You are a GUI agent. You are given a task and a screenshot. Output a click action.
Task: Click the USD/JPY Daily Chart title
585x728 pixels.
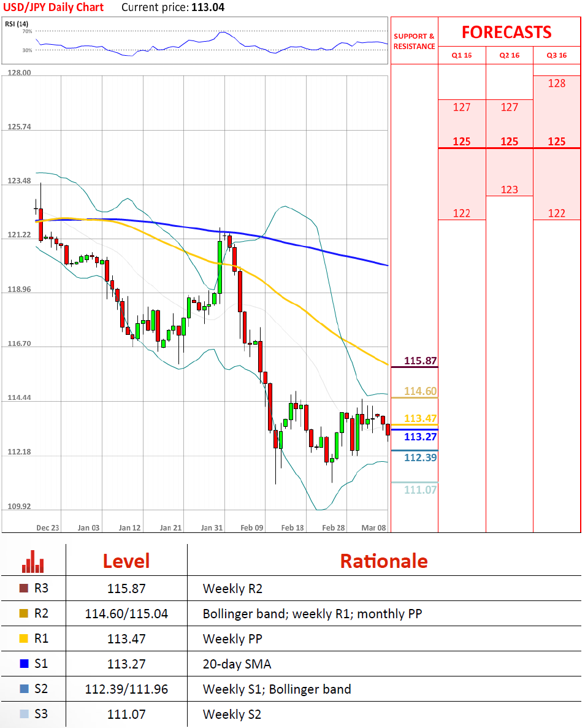[53, 7]
